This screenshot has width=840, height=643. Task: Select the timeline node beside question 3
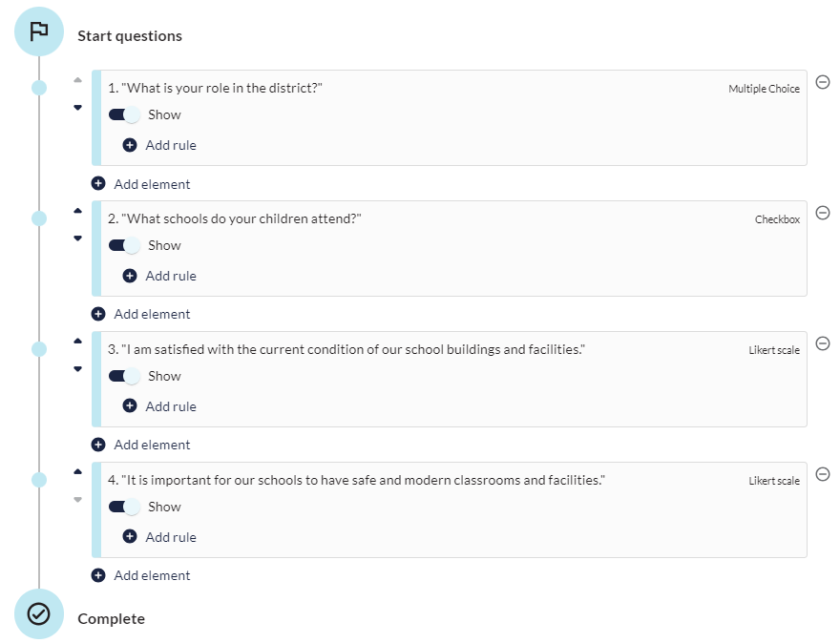(x=39, y=349)
